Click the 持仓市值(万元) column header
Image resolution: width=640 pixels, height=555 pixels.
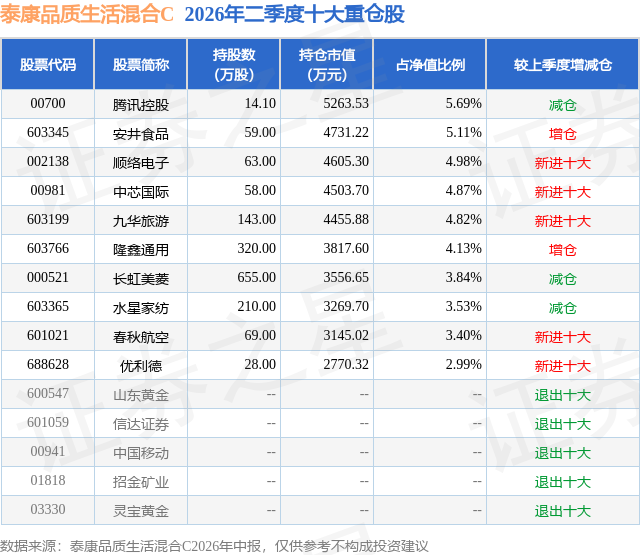tap(327, 64)
